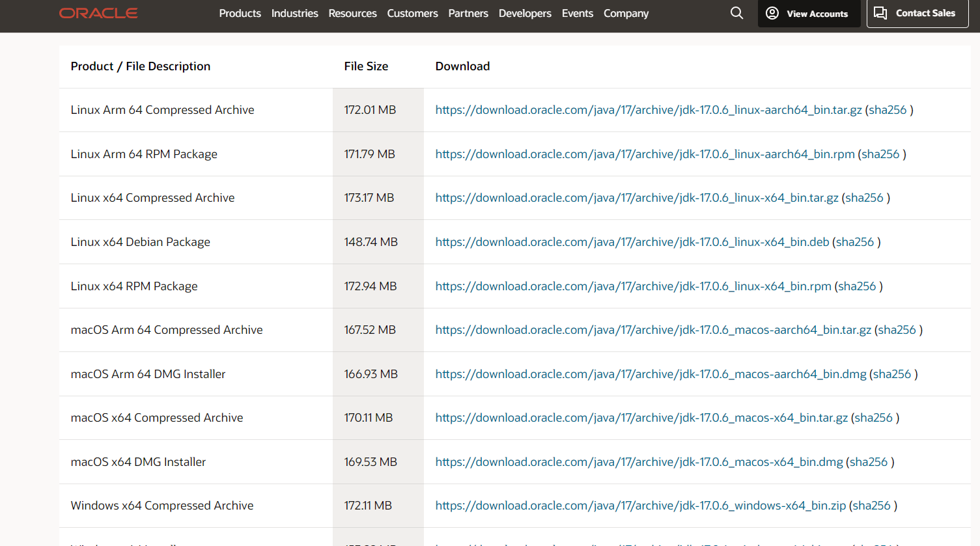This screenshot has width=980, height=546.
Task: Download linux-x64_bin.deb package link
Action: [632, 242]
